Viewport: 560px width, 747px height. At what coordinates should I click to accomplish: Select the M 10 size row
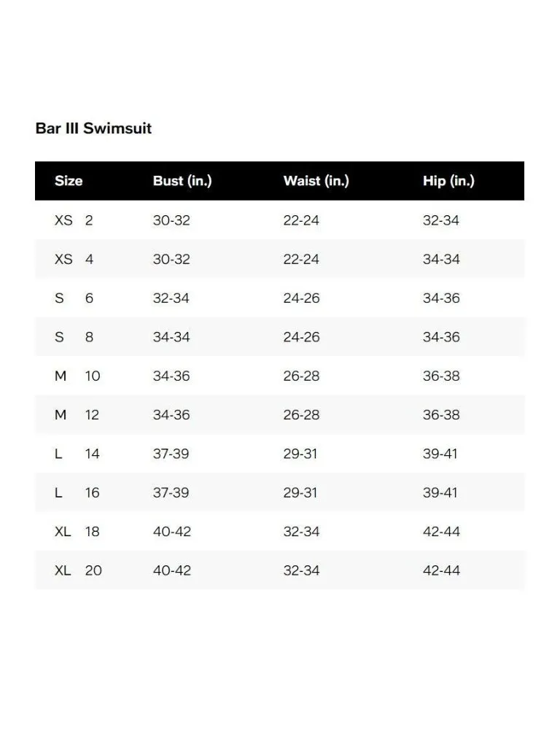coord(279,376)
